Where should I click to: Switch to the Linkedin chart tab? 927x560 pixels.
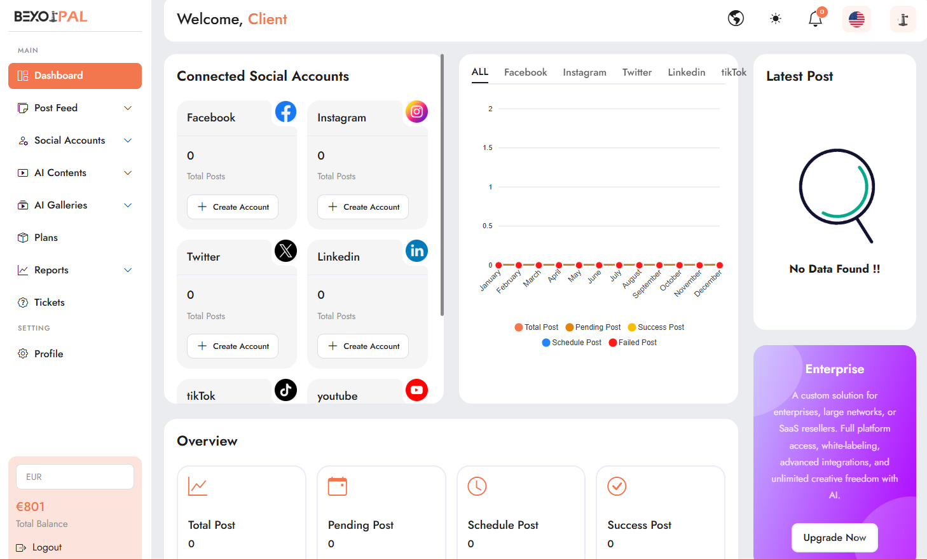coord(687,72)
